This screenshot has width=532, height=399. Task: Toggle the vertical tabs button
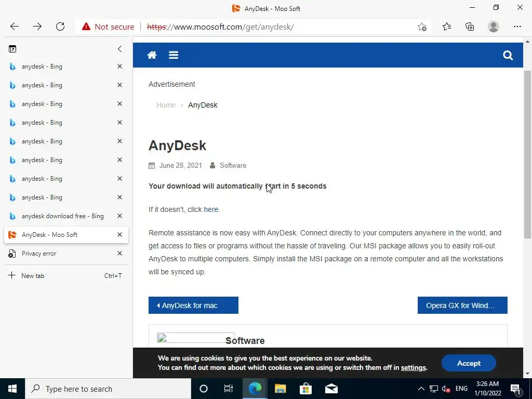(x=12, y=49)
